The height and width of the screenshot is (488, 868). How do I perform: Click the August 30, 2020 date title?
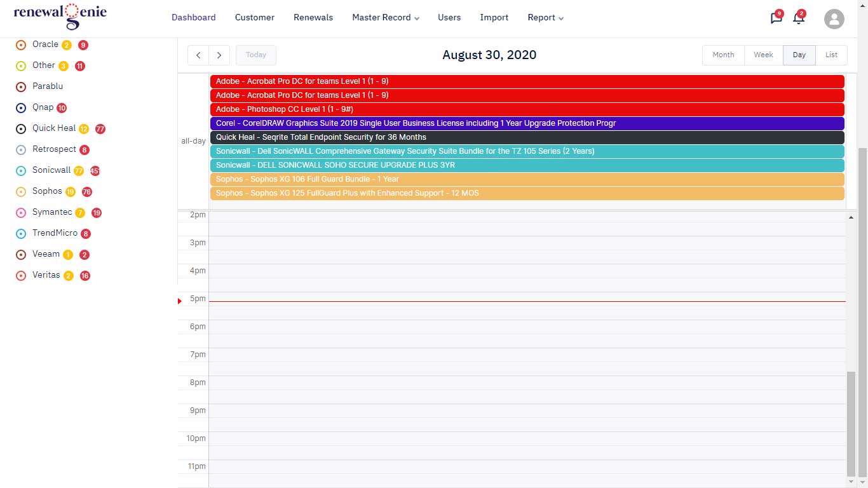pos(489,55)
